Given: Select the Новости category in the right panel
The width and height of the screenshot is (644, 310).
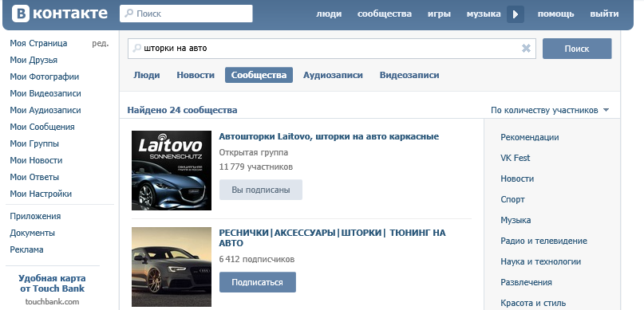Looking at the screenshot, I should click(517, 179).
